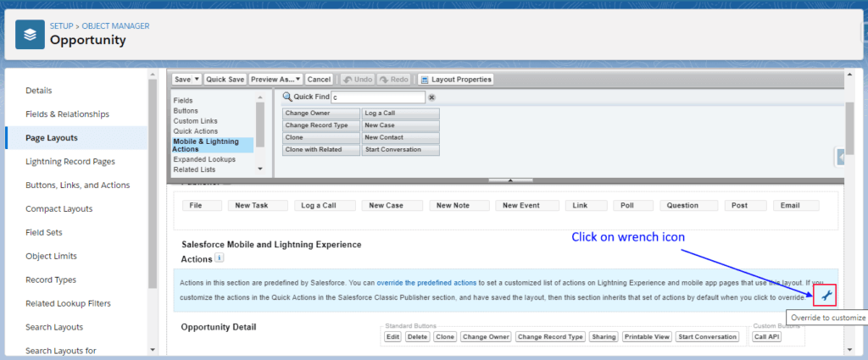Image resolution: width=868 pixels, height=360 pixels.
Task: Select Related Lists in the palette list
Action: point(194,169)
